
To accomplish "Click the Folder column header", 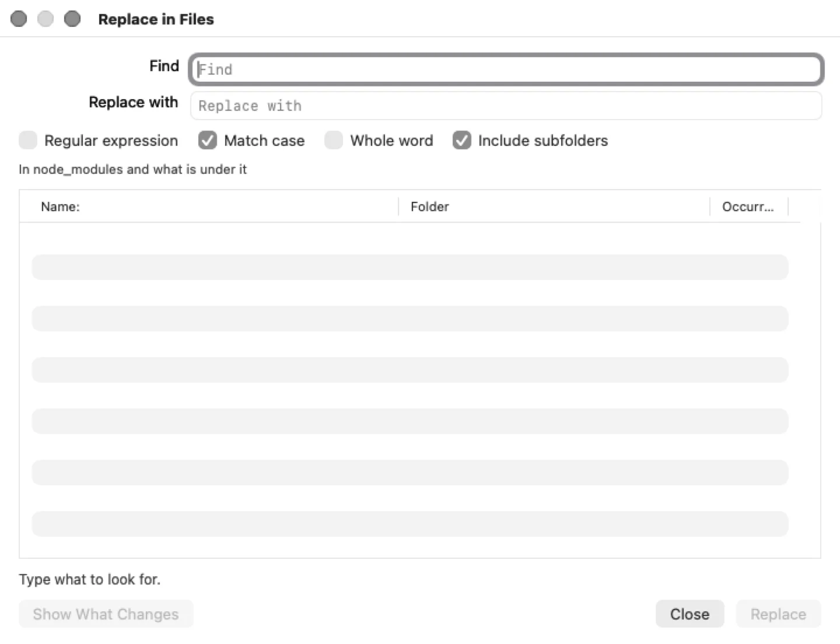I will (x=554, y=206).
